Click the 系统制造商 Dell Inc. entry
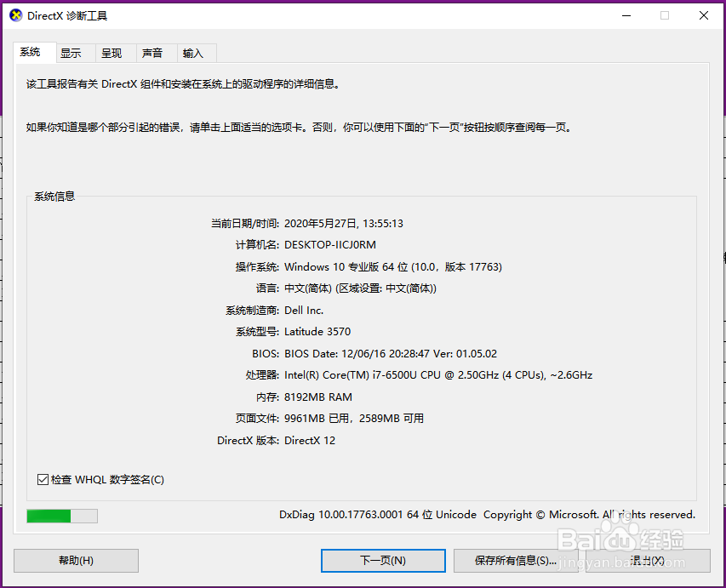 click(x=304, y=310)
